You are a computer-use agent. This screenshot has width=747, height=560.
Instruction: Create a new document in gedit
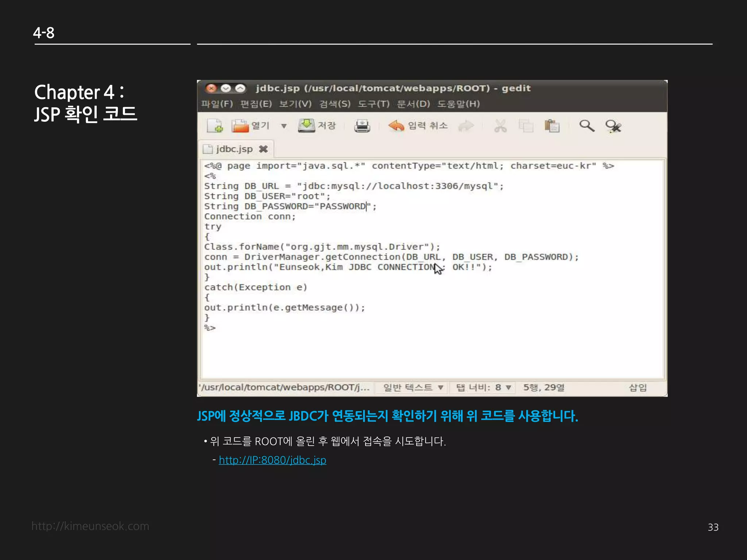(x=215, y=126)
